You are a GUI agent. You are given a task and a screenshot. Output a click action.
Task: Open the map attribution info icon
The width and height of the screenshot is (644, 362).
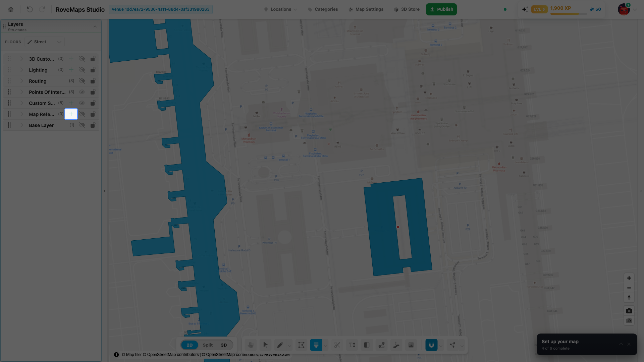(116, 355)
